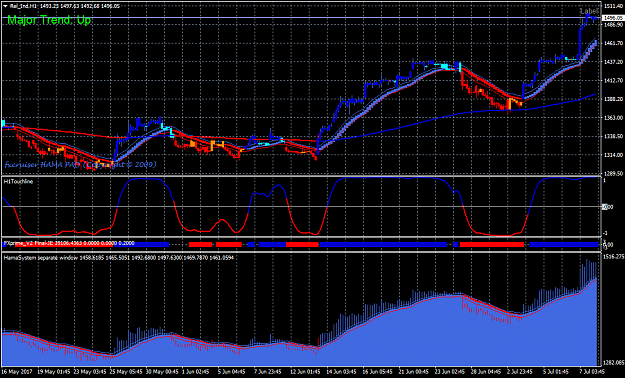Click the 5 Jun 04:45 time label

233,371
